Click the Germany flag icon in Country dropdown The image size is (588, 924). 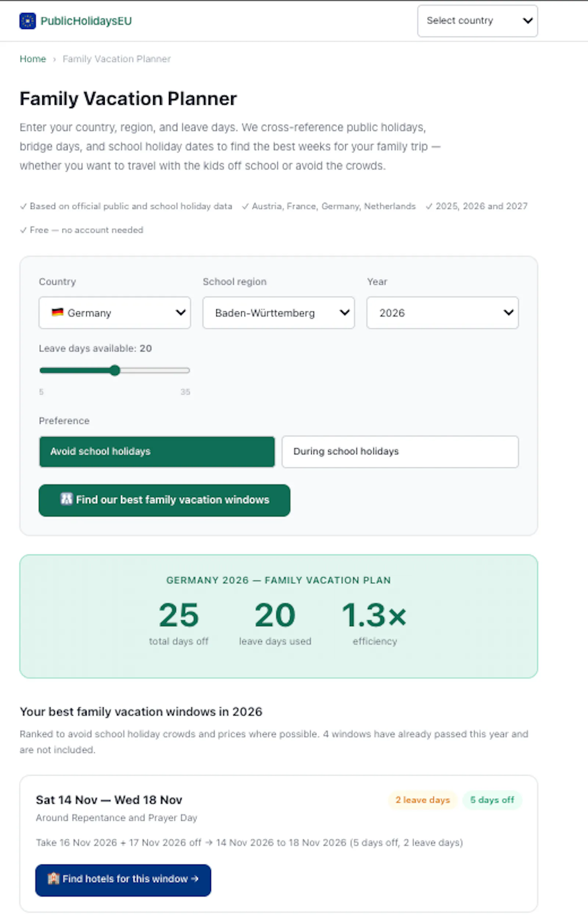[58, 312]
